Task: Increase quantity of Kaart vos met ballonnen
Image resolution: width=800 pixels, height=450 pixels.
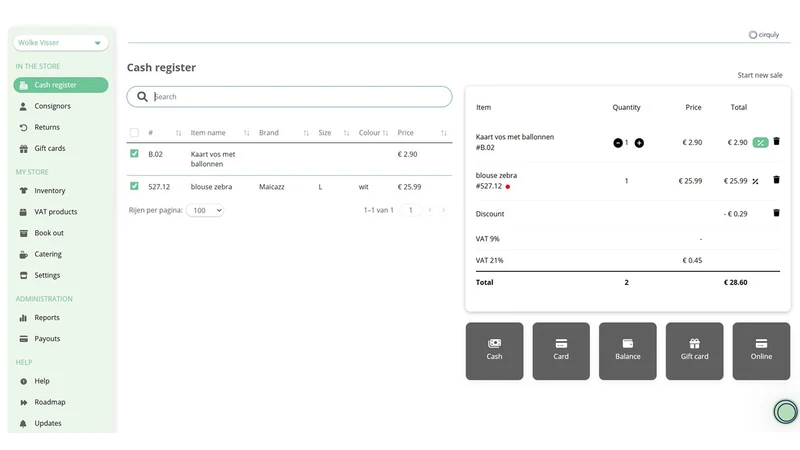Action: (639, 143)
